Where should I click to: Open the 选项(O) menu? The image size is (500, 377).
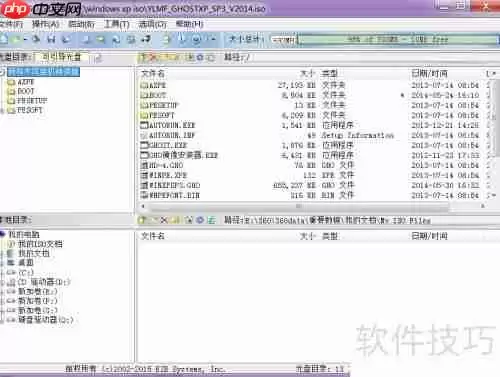click(x=153, y=24)
